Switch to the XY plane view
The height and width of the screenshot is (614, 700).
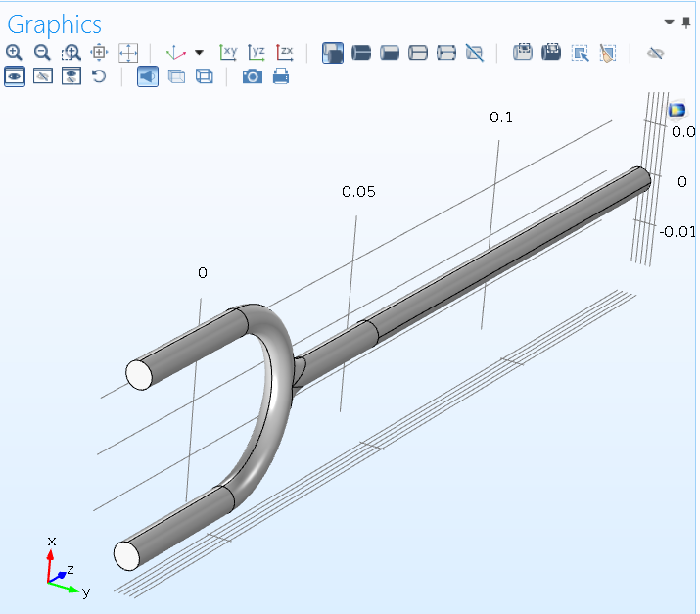coord(228,53)
